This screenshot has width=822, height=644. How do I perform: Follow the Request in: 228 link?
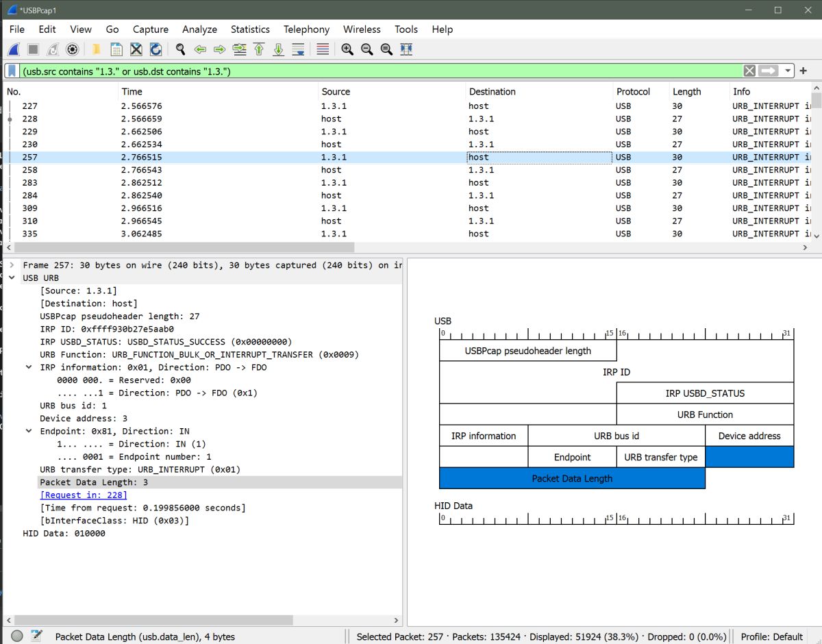(84, 495)
